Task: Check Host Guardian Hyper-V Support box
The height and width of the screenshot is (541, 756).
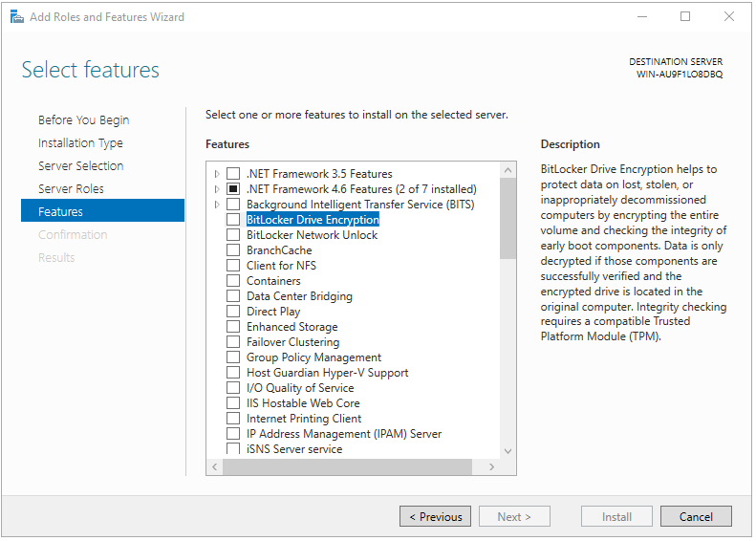Action: click(233, 373)
